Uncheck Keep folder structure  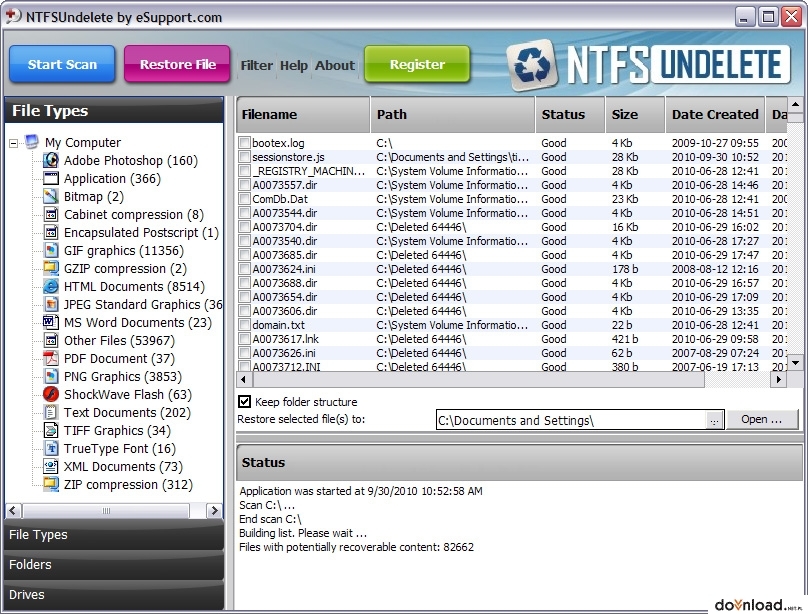(x=245, y=402)
